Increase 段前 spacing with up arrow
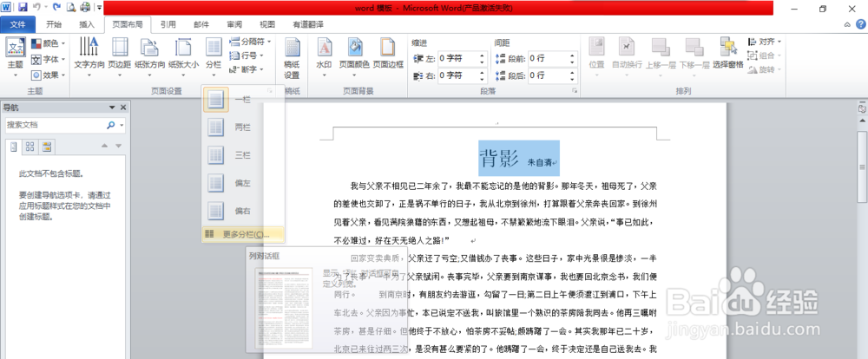Image resolution: width=868 pixels, height=359 pixels. [x=573, y=55]
